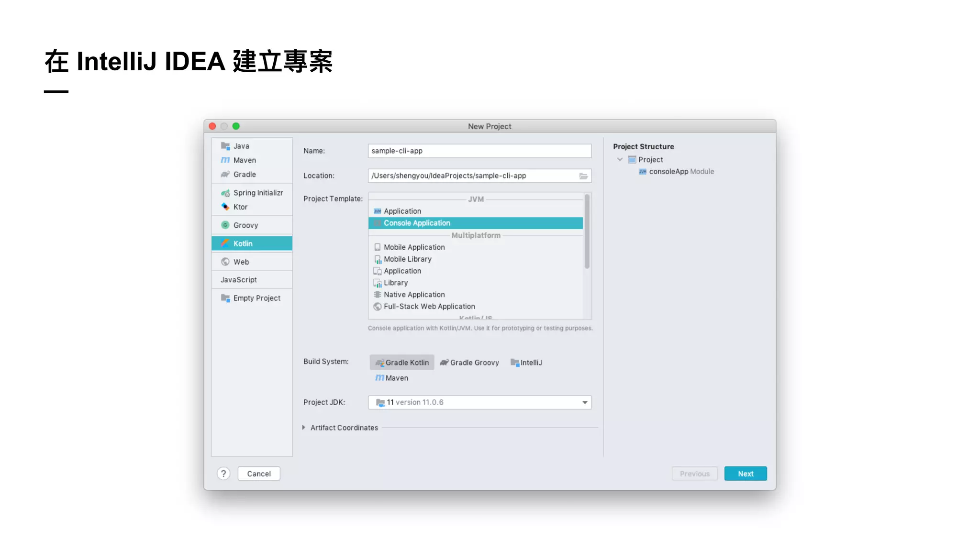Collapse the Project node in Project Structure
The height and width of the screenshot is (551, 980).
(x=620, y=160)
